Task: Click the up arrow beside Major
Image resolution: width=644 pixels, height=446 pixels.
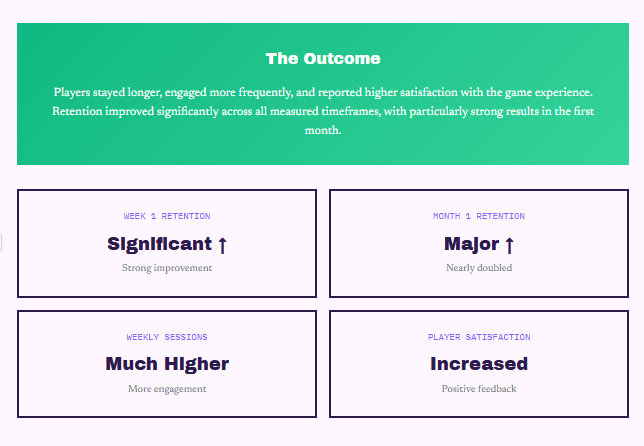Action: click(x=508, y=245)
